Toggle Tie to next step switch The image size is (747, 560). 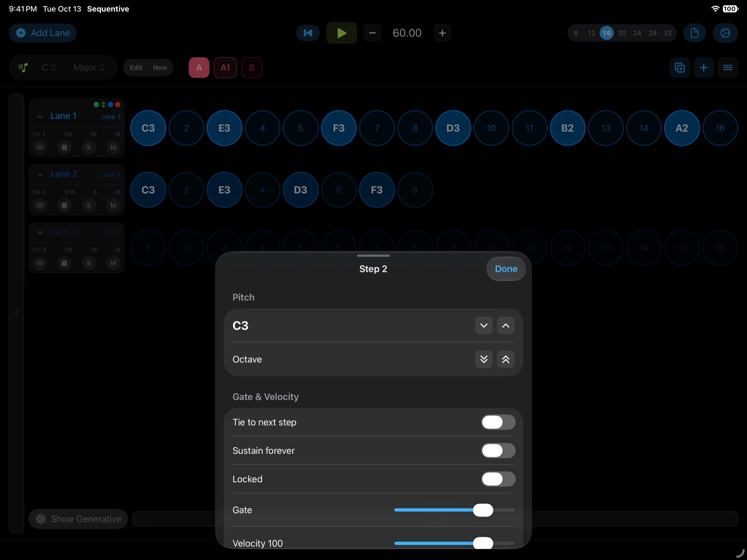tap(498, 422)
